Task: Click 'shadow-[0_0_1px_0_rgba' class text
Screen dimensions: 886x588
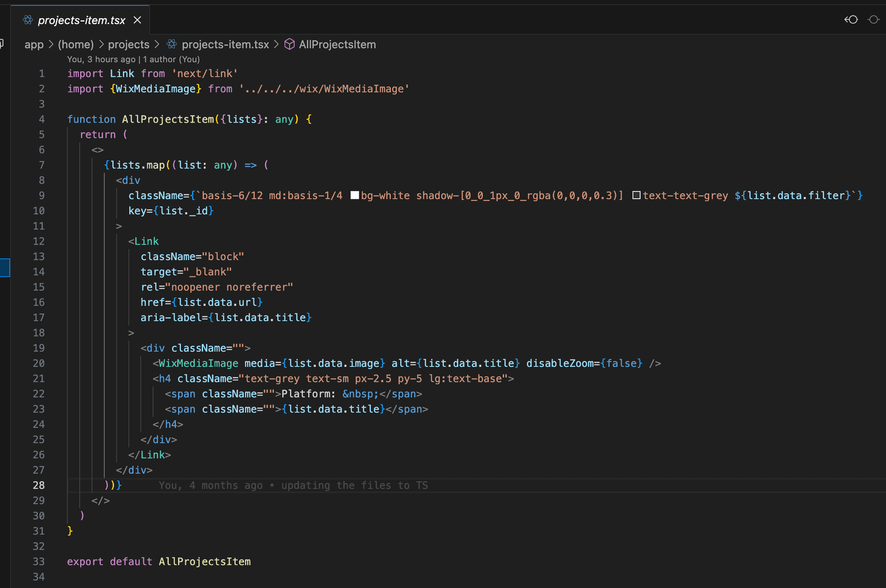Action: point(484,196)
